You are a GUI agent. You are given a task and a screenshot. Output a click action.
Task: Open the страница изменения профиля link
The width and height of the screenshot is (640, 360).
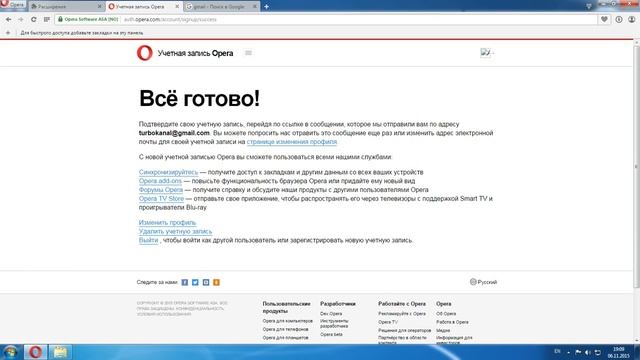(292, 142)
